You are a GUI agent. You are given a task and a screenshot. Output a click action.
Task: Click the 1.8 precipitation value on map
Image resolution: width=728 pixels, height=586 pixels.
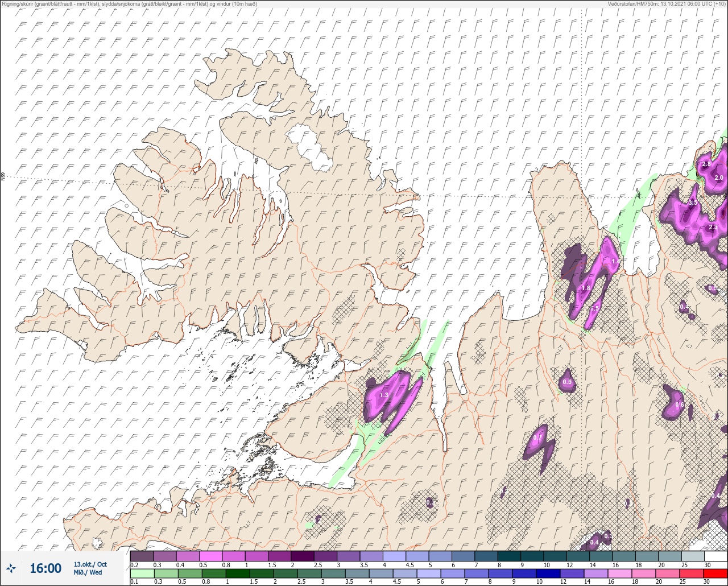tap(586, 288)
